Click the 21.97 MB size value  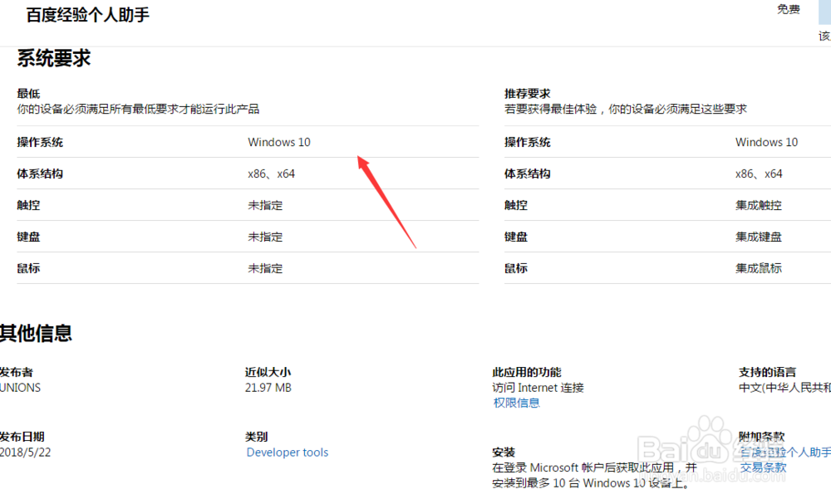268,388
